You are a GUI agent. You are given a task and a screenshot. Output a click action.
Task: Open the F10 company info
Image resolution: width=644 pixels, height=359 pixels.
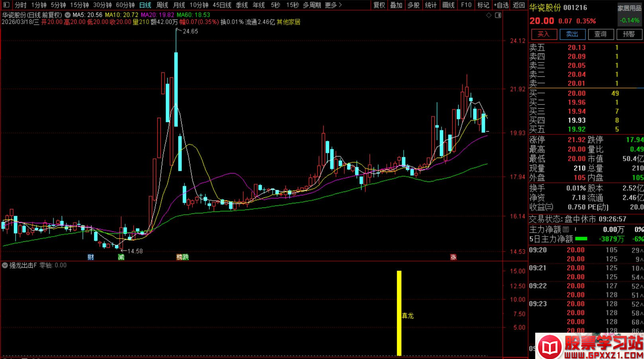point(466,5)
